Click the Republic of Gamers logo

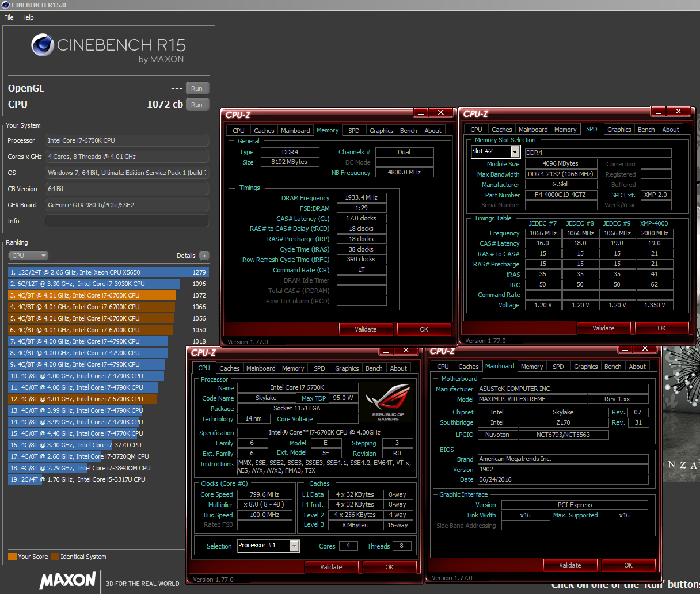click(x=387, y=402)
